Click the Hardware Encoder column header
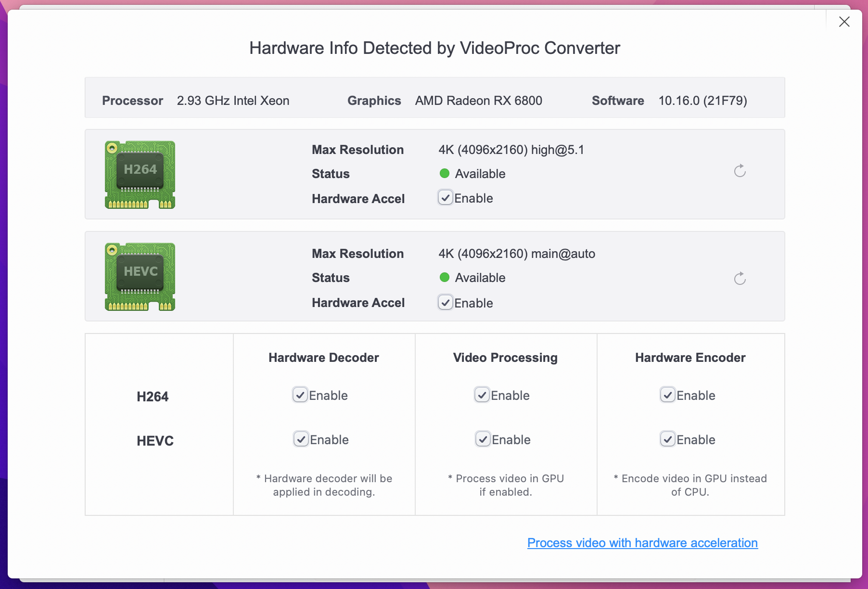The height and width of the screenshot is (589, 868). tap(690, 358)
